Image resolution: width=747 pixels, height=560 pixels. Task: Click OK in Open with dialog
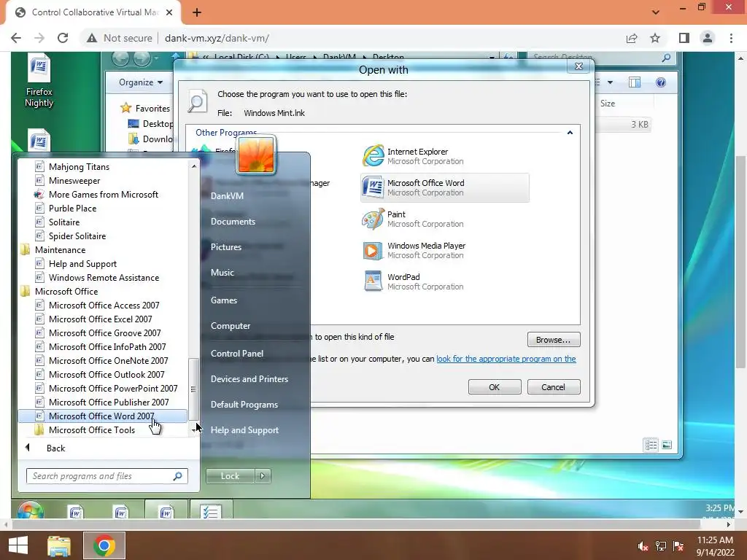click(495, 387)
